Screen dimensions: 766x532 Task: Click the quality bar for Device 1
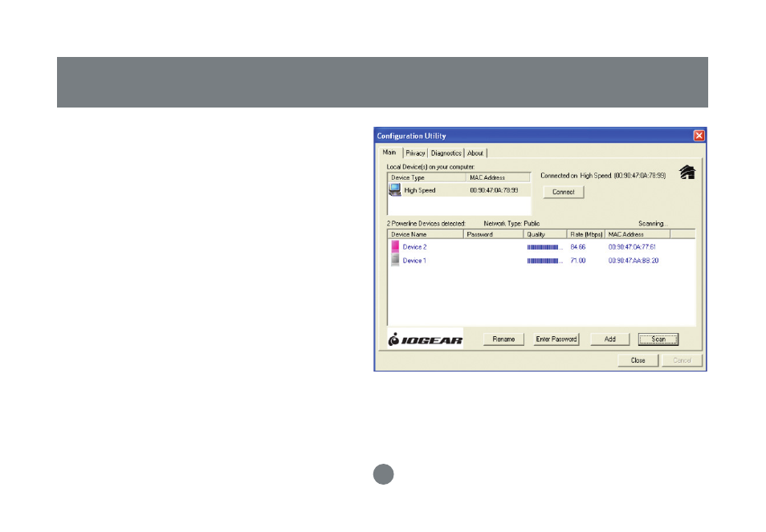(x=544, y=261)
